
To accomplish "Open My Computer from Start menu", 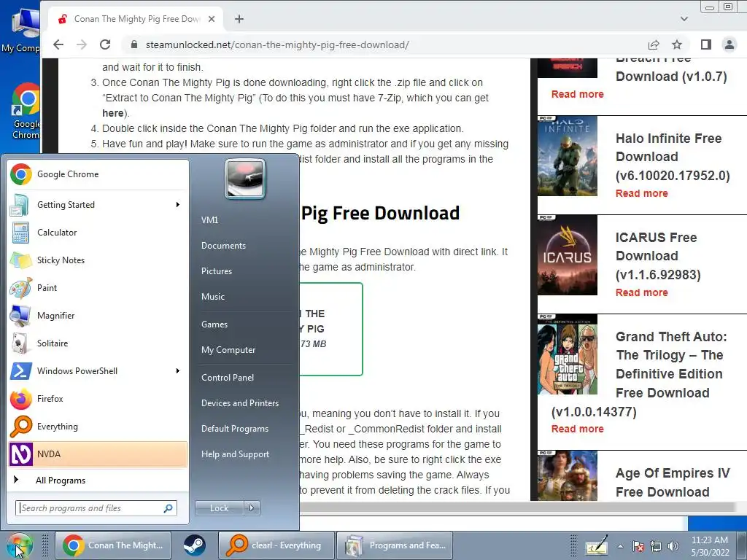I will point(228,350).
